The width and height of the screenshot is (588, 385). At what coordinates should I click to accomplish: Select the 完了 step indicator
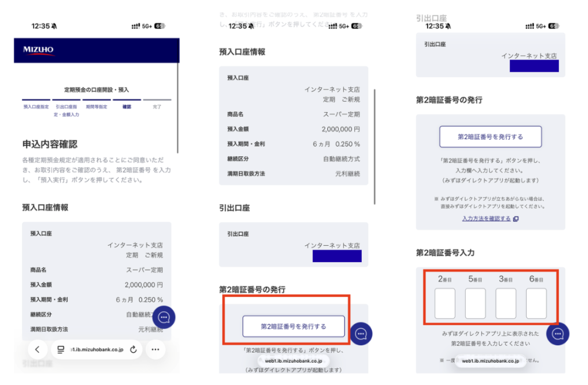coord(157,106)
